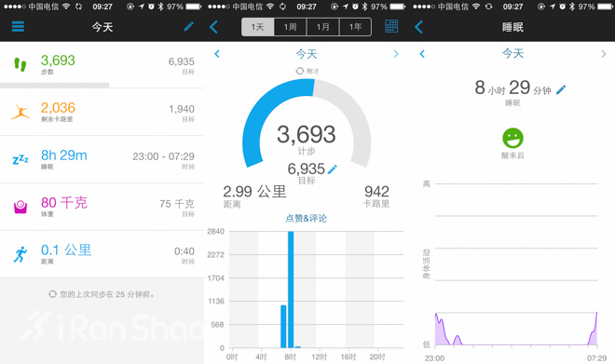
Task: Go to next day in steps view
Action: point(396,54)
